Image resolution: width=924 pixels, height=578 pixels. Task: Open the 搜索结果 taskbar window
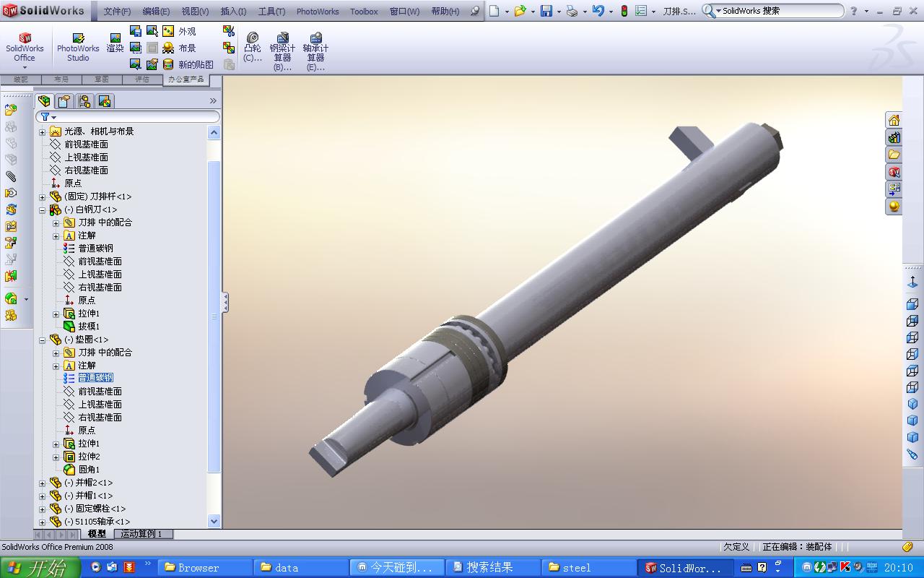(492, 568)
